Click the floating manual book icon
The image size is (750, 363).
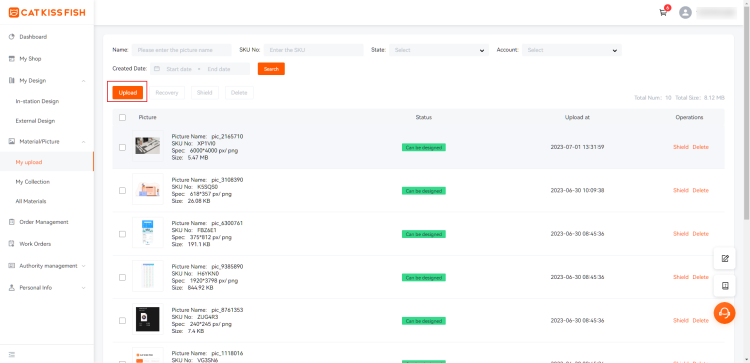725,286
